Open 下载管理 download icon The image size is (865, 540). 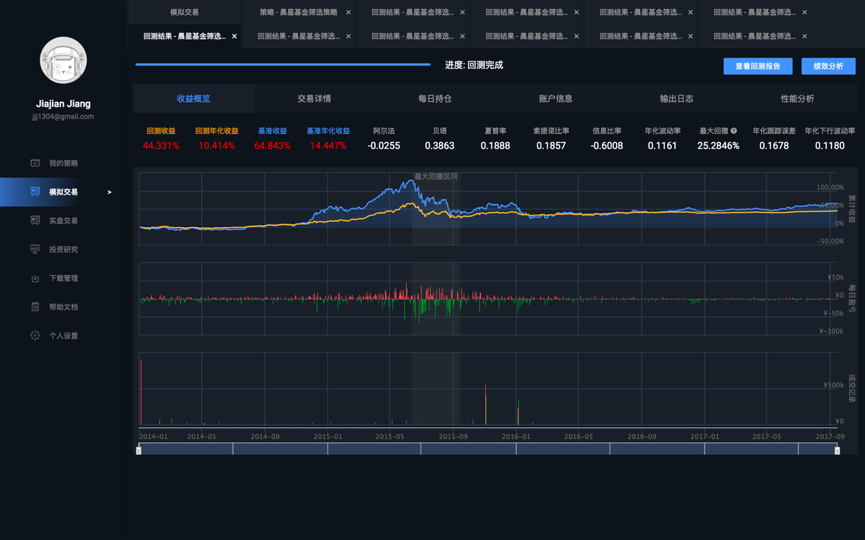(35, 278)
